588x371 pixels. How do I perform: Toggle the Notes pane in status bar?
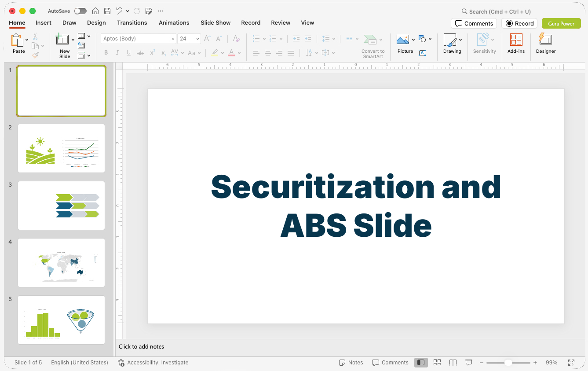[351, 363]
